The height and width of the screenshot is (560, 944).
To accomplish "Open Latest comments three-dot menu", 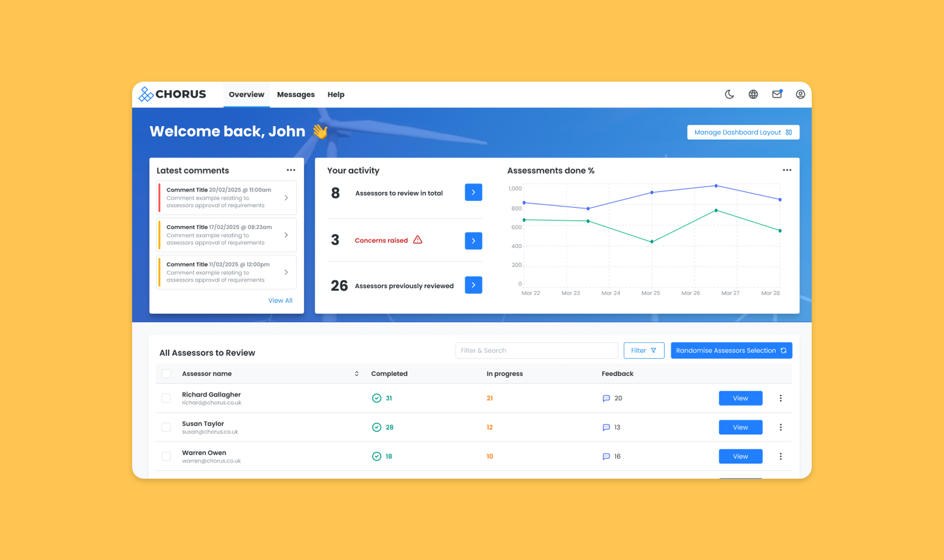I will tap(291, 170).
